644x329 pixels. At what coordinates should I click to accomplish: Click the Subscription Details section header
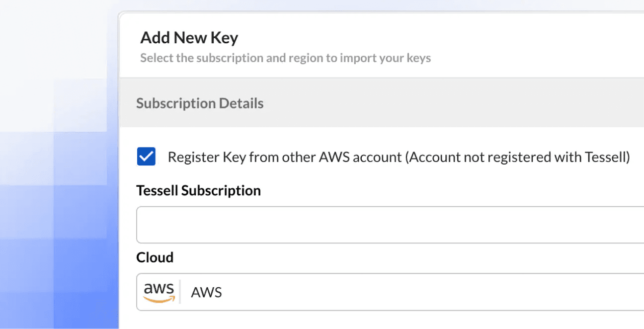(200, 103)
